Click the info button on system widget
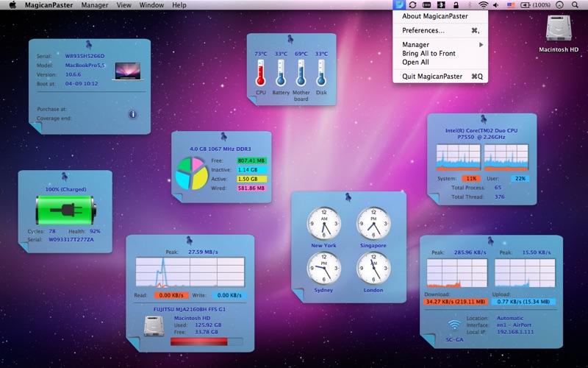This screenshot has height=368, width=588. pos(133,114)
